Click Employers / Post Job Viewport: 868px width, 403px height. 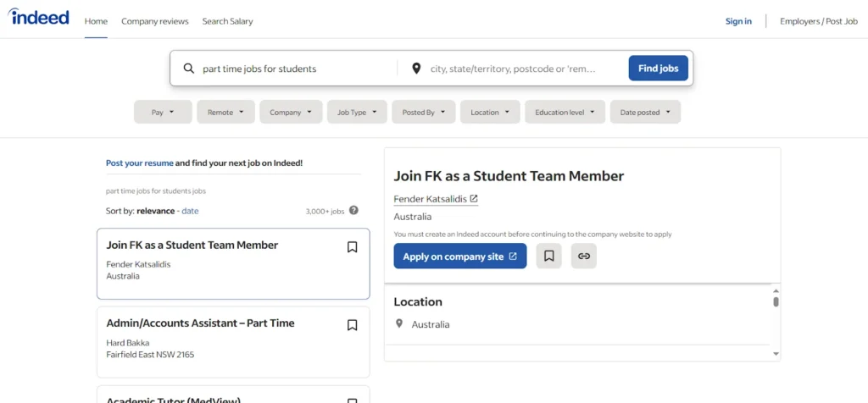coord(819,21)
